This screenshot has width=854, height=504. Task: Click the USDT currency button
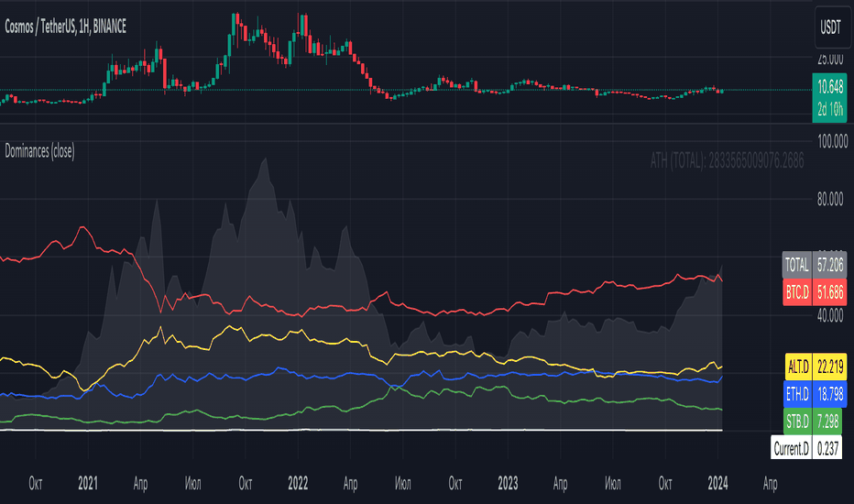[830, 27]
